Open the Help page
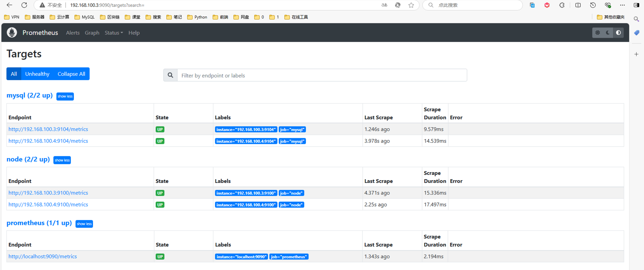Viewport: 644px width, 270px height. click(x=134, y=32)
